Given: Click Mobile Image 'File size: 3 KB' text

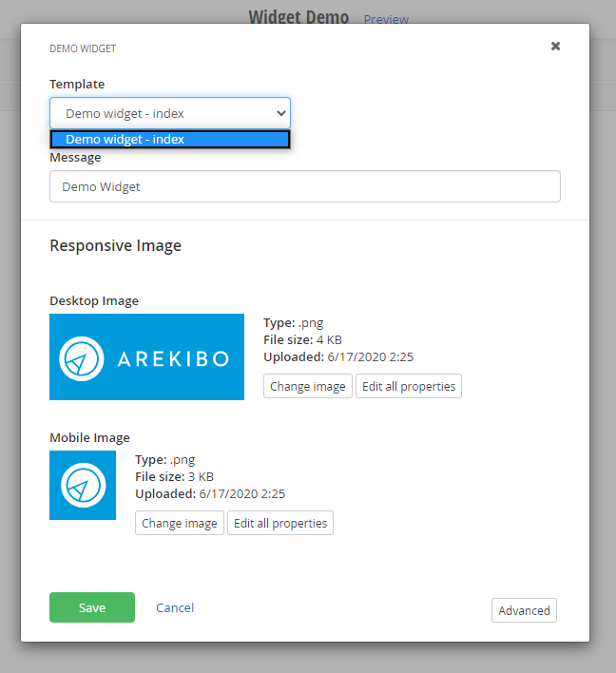Looking at the screenshot, I should 174,477.
